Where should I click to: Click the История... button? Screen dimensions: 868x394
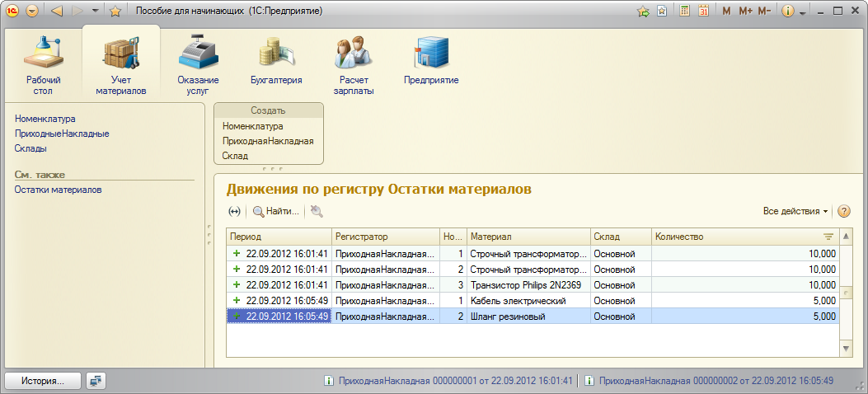click(x=43, y=381)
